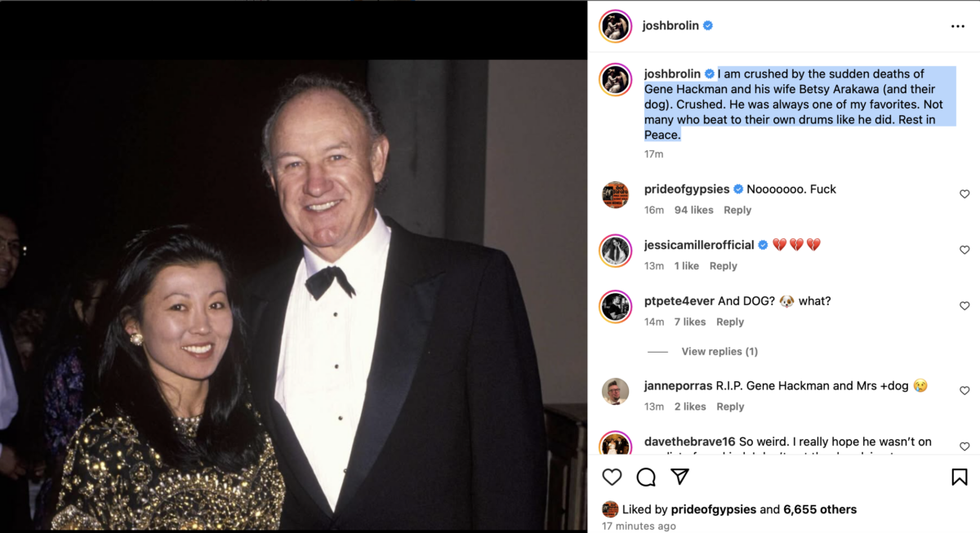Click joshbrolin username in post header

(670, 25)
